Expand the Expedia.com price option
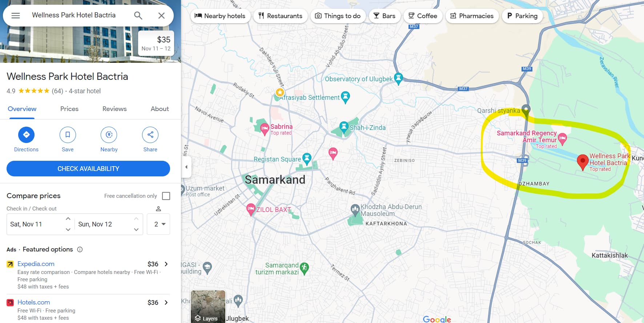The width and height of the screenshot is (644, 323). coord(166,264)
